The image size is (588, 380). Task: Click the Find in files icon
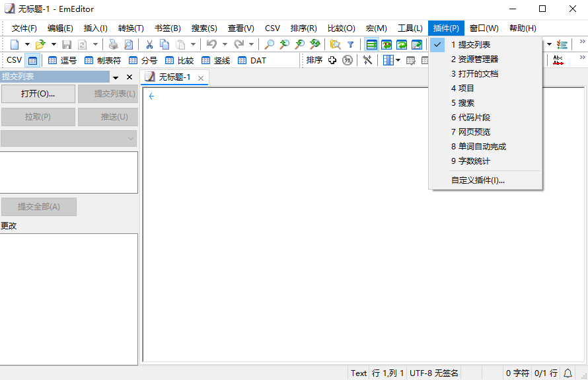(335, 45)
